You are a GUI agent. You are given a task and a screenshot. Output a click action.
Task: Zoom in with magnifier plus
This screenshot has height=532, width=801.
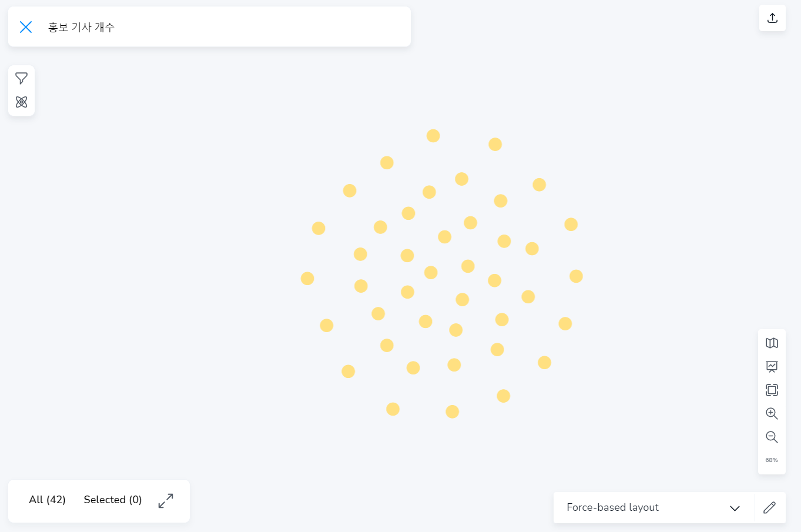coord(772,414)
